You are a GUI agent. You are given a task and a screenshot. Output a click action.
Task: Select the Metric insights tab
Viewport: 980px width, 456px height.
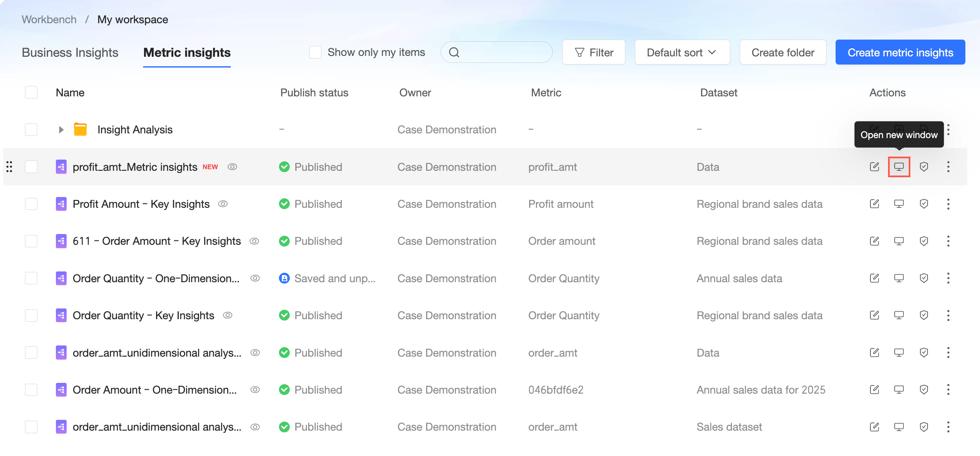click(187, 52)
